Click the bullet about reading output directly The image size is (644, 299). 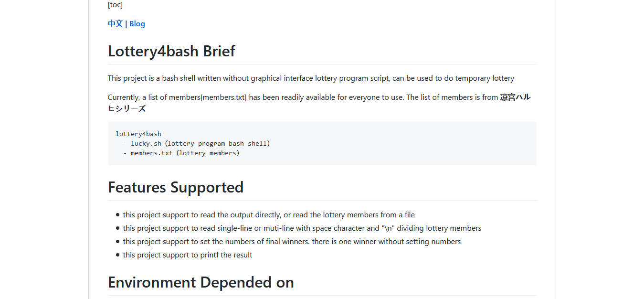pos(269,215)
